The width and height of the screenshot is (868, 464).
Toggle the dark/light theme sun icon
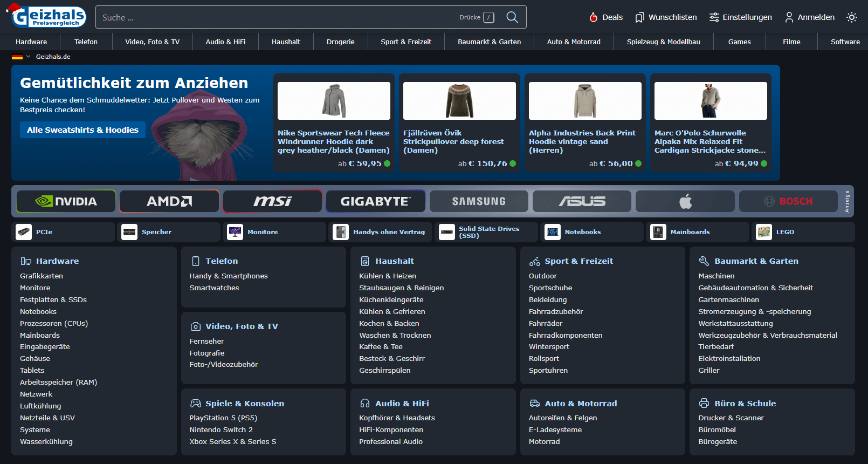[851, 17]
